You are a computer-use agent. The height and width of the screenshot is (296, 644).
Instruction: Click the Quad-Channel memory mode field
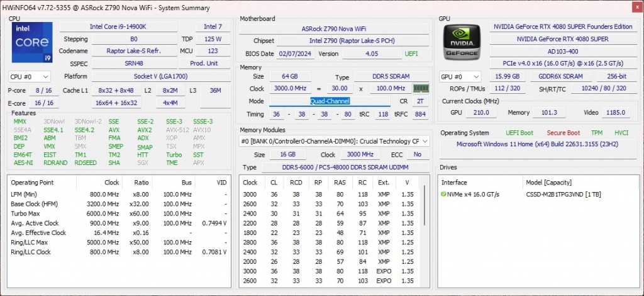click(x=330, y=101)
